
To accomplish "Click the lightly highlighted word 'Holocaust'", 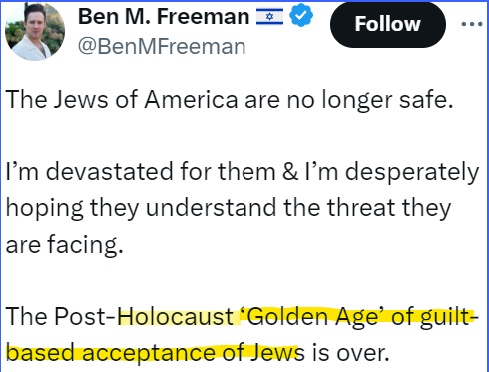I will 176,316.
